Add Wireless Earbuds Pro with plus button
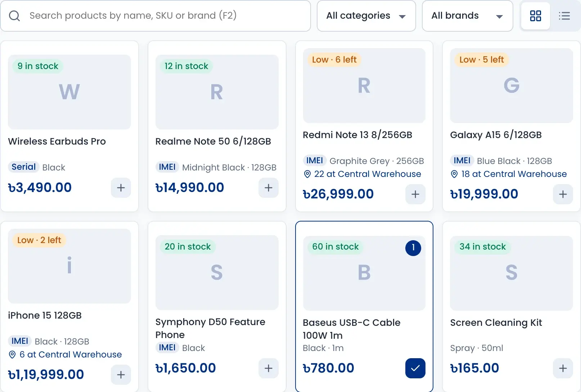581x392 pixels. [121, 187]
